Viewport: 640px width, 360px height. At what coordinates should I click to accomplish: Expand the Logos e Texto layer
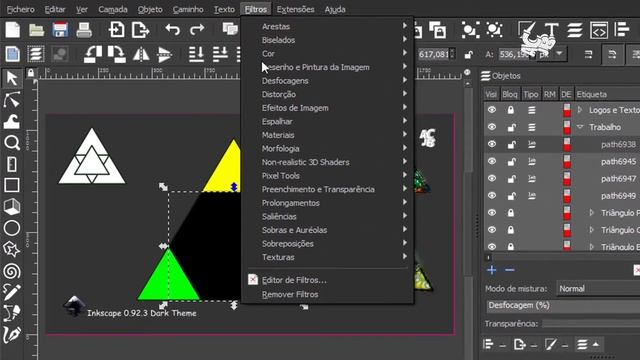pyautogui.click(x=580, y=110)
